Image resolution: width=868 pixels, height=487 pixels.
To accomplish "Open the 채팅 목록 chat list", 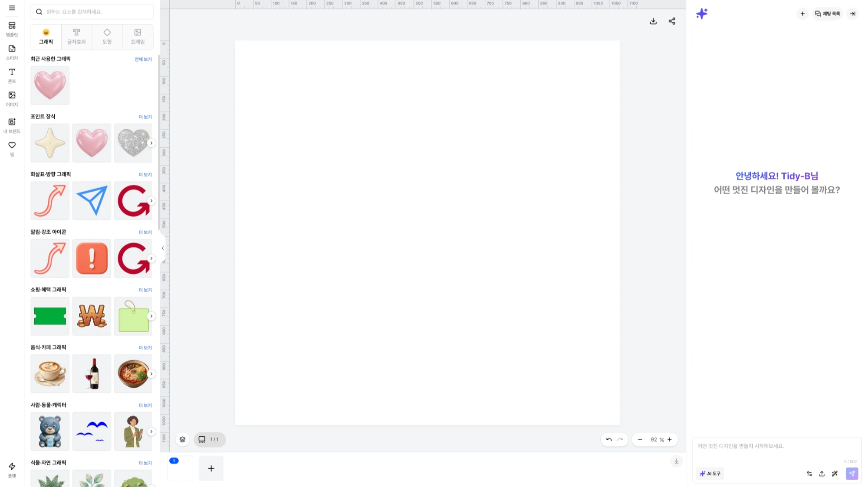I will (x=828, y=13).
